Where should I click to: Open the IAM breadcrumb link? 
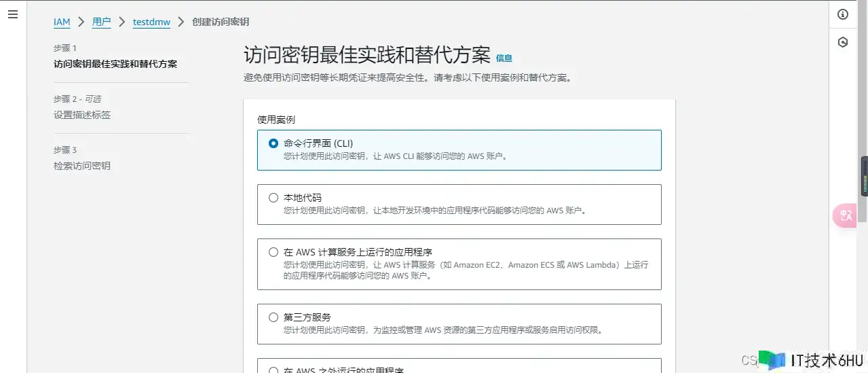click(62, 22)
